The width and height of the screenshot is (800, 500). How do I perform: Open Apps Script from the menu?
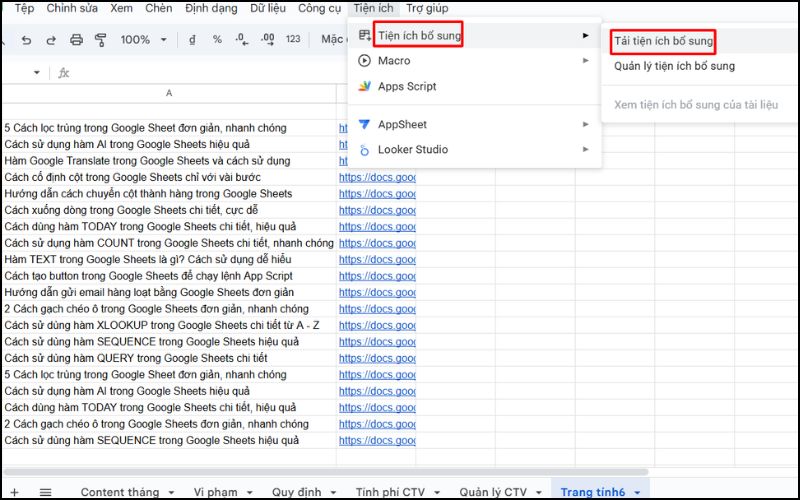pos(407,86)
